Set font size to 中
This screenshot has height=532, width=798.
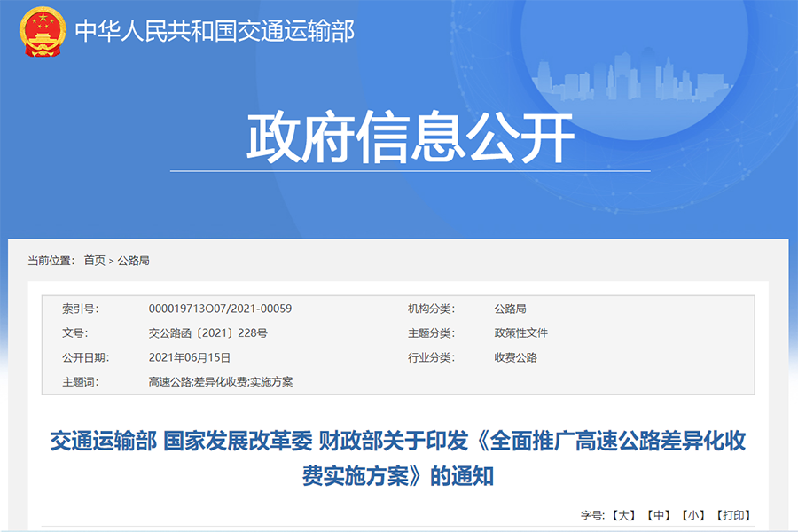658,516
